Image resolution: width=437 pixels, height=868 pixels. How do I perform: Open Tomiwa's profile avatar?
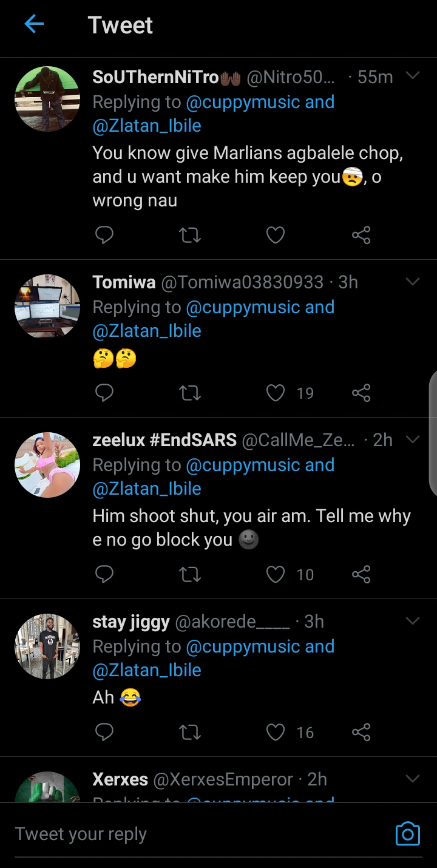pyautogui.click(x=47, y=307)
